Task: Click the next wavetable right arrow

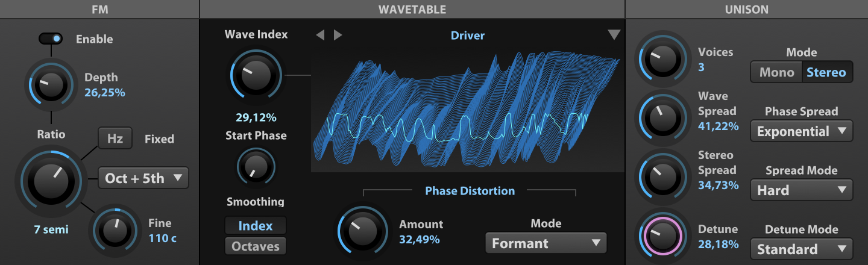Action: pos(338,35)
